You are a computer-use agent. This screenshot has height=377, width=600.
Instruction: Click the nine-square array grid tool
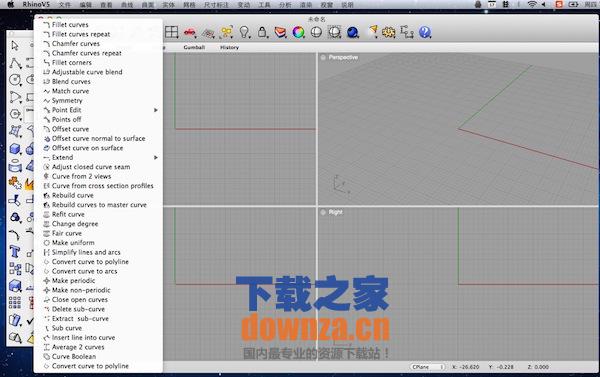[15, 303]
